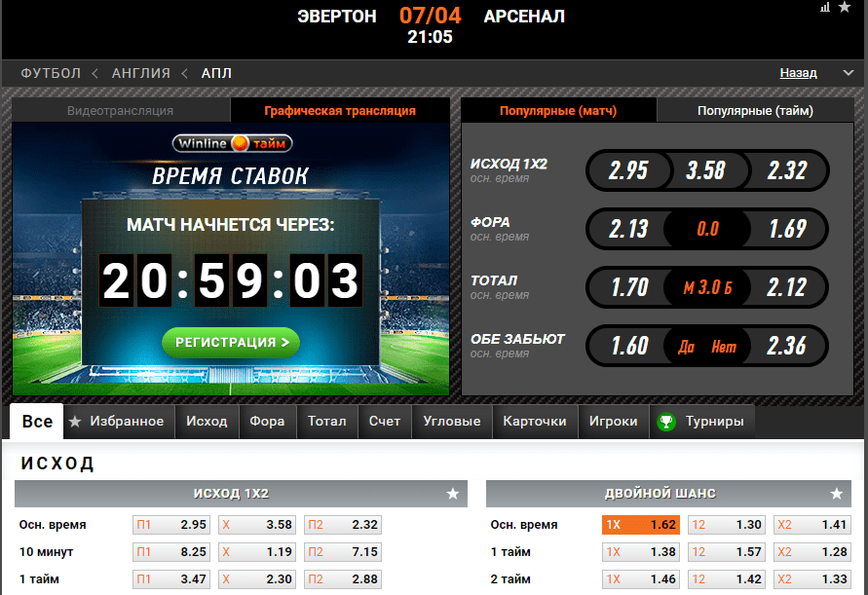Select the Все markets tab
Screen dimensions: 868x595
click(37, 422)
